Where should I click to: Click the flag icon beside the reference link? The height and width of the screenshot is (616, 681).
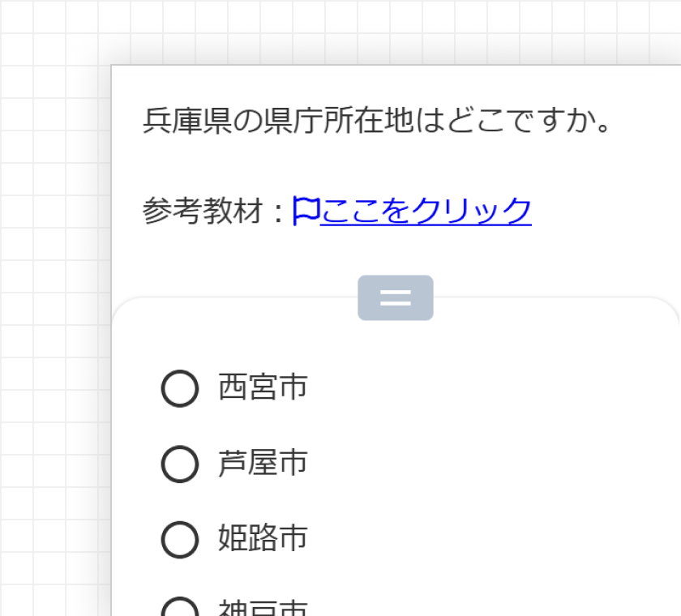click(306, 210)
